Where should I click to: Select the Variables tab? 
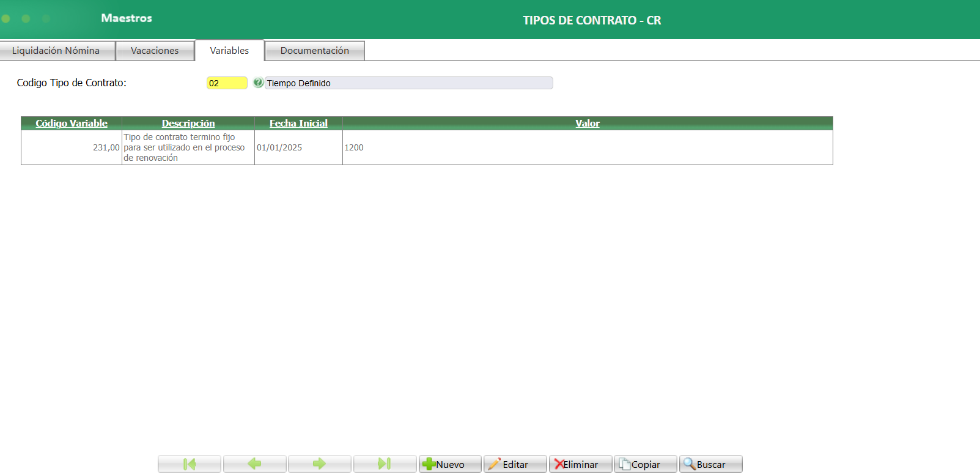[229, 51]
